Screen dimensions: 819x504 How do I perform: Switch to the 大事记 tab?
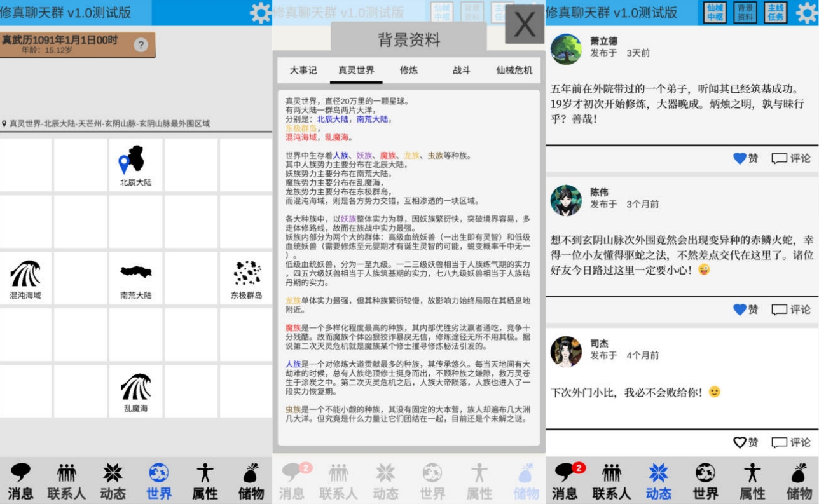pos(303,71)
